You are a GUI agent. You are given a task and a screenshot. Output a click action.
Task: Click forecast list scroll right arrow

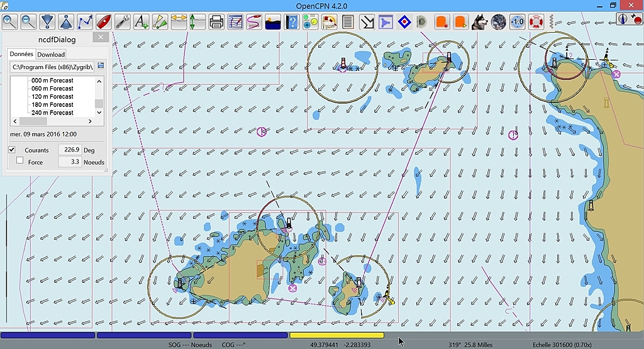(x=91, y=121)
